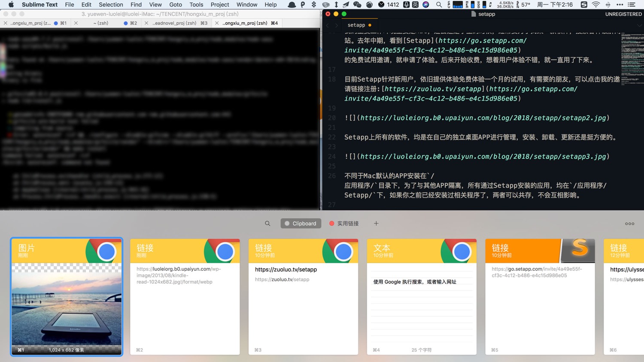Open Notification Center list icon
The width and height of the screenshot is (644, 362).
[632, 5]
